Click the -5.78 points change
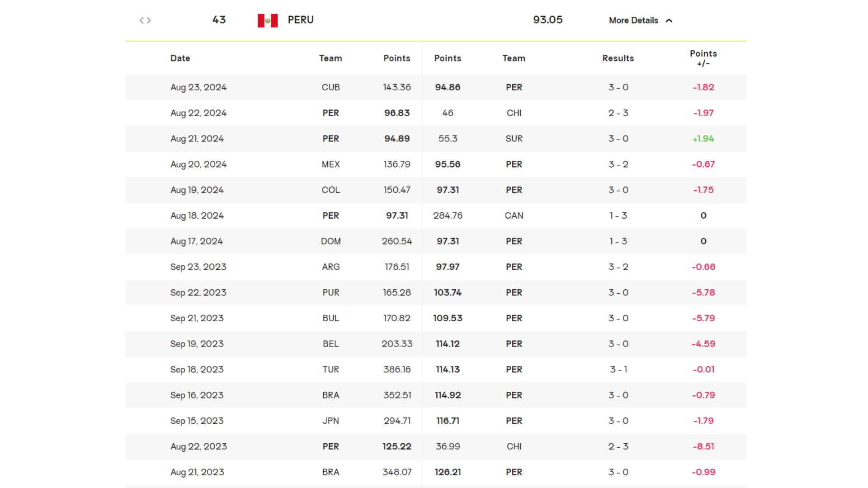 703,293
